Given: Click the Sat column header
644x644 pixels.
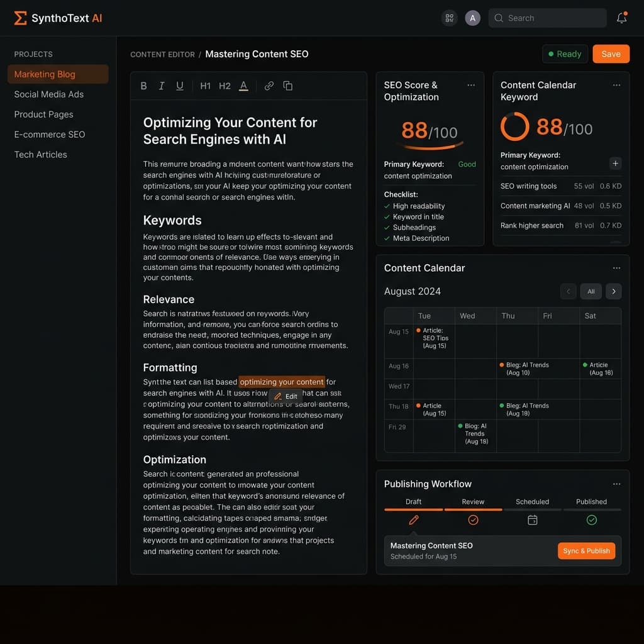Looking at the screenshot, I should pos(590,316).
